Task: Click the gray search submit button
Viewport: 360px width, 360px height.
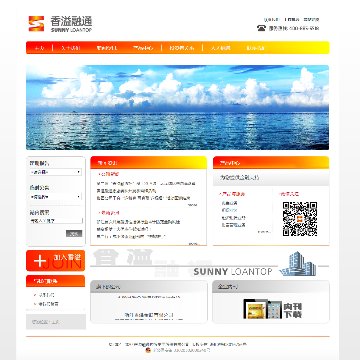Action: 74,234
